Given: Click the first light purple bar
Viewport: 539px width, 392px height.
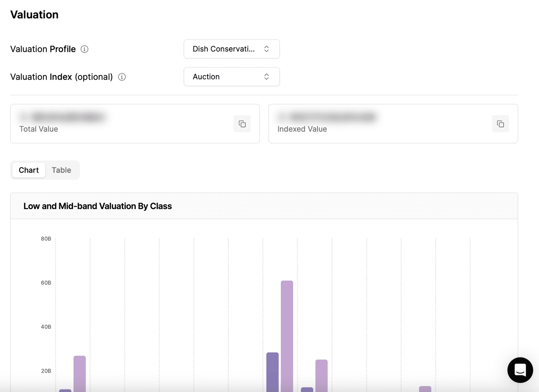Looking at the screenshot, I should (80, 373).
